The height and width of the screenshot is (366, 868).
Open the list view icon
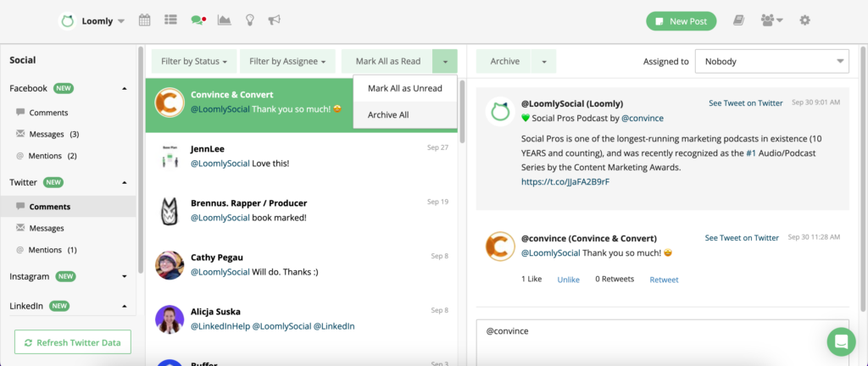pyautogui.click(x=170, y=19)
